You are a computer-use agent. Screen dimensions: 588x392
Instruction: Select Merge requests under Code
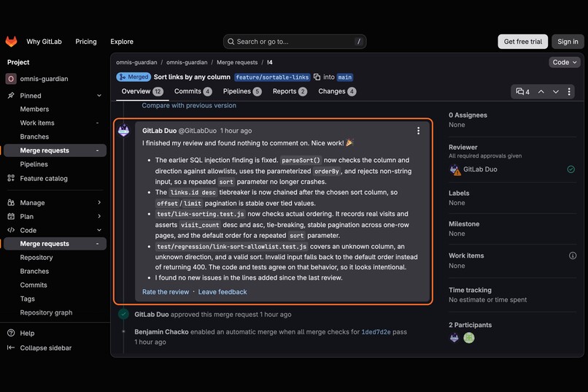point(55,244)
